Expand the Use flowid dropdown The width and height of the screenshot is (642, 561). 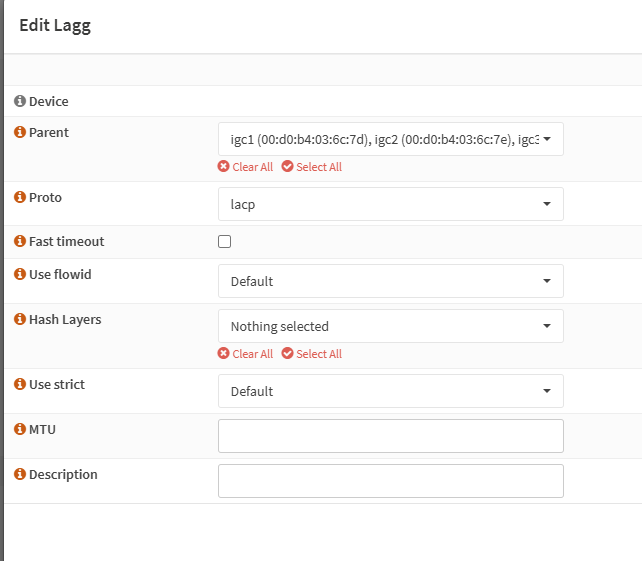click(x=390, y=281)
